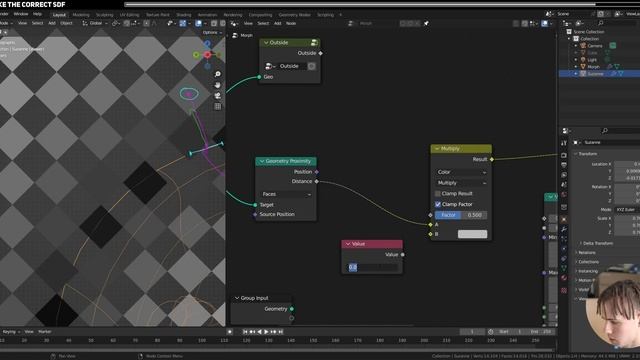The image size is (640, 360).
Task: Open the 3D viewport Object menu
Action: coord(67,23)
